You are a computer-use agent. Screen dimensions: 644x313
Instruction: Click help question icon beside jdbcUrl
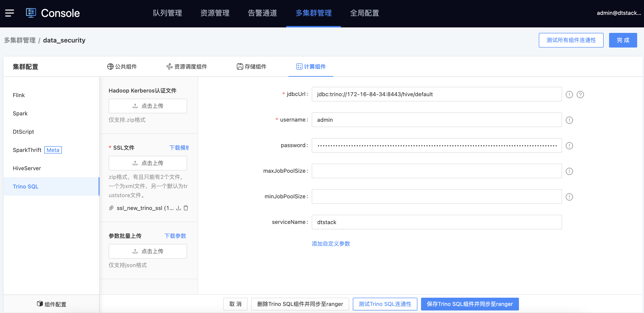[580, 95]
